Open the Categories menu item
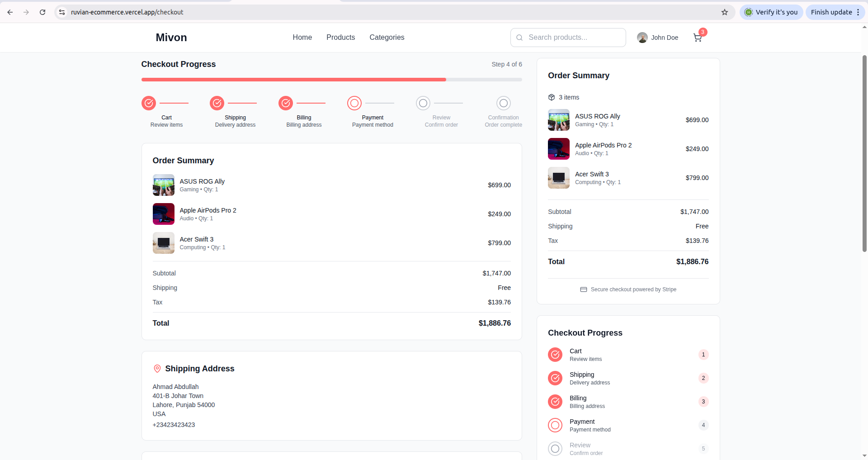868x460 pixels. click(x=387, y=38)
